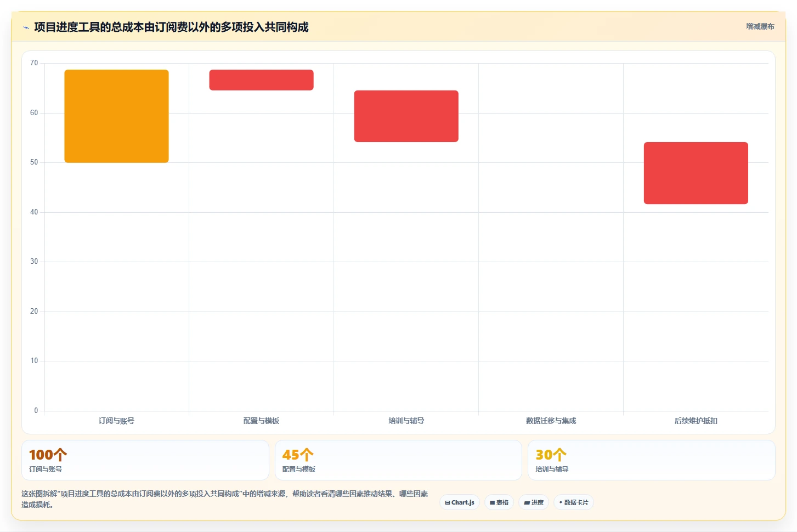The height and width of the screenshot is (532, 797).
Task: Click the x-axis label 配置与模板
Action: [261, 421]
